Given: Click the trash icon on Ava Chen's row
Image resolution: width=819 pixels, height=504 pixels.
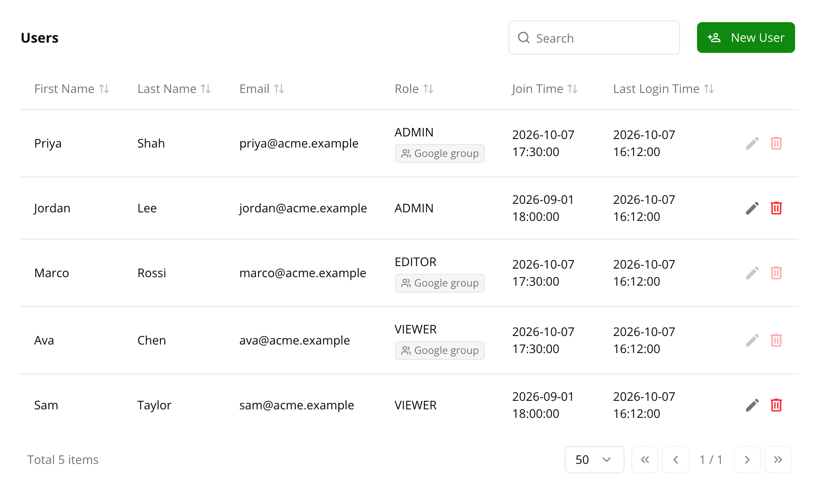Looking at the screenshot, I should pos(776,340).
